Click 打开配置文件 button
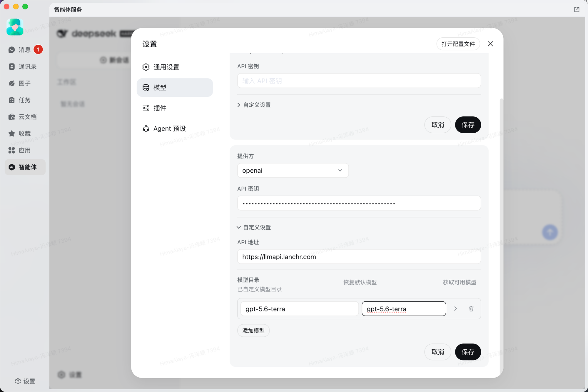This screenshot has height=392, width=588. pyautogui.click(x=458, y=44)
